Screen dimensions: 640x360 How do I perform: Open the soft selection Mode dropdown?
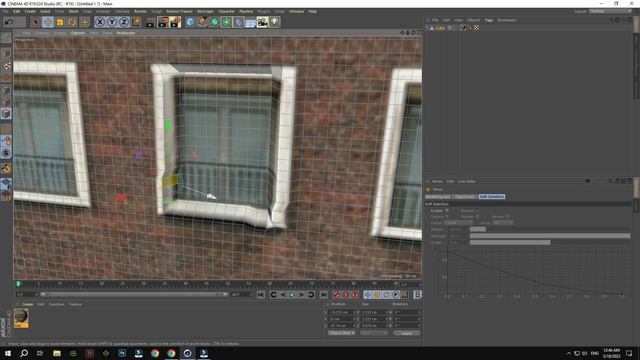point(503,222)
